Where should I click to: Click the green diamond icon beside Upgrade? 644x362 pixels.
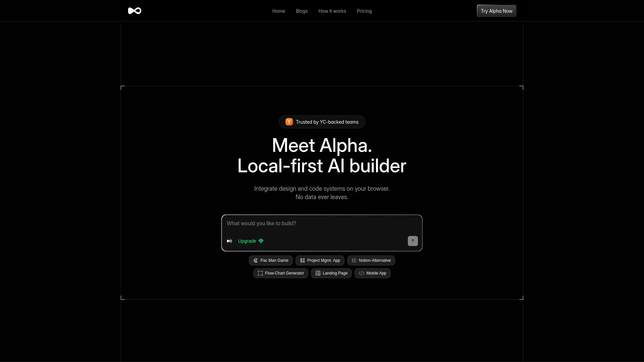261,241
